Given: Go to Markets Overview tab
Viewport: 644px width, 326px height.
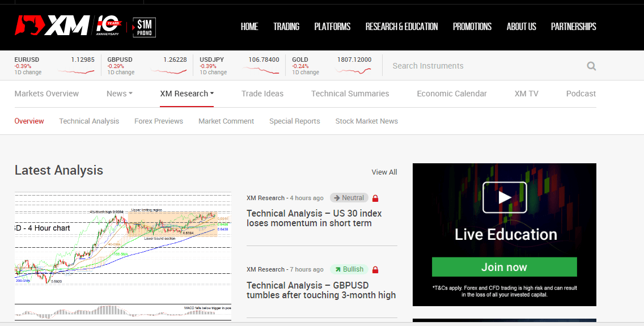Looking at the screenshot, I should (46, 94).
